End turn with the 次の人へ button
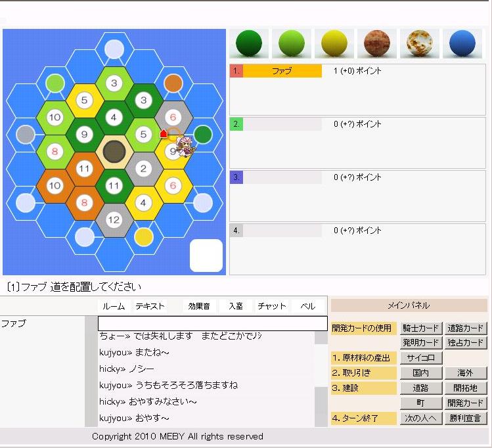492x448 pixels. pyautogui.click(x=421, y=418)
